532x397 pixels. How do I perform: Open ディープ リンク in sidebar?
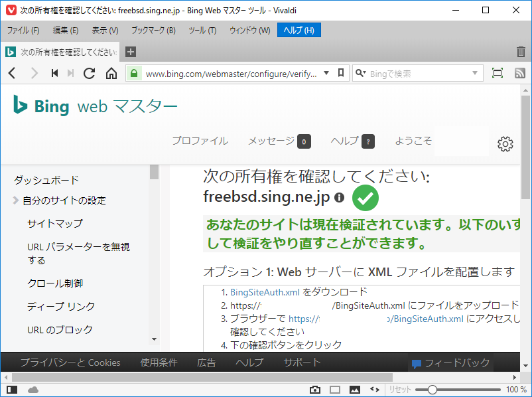click(x=61, y=306)
